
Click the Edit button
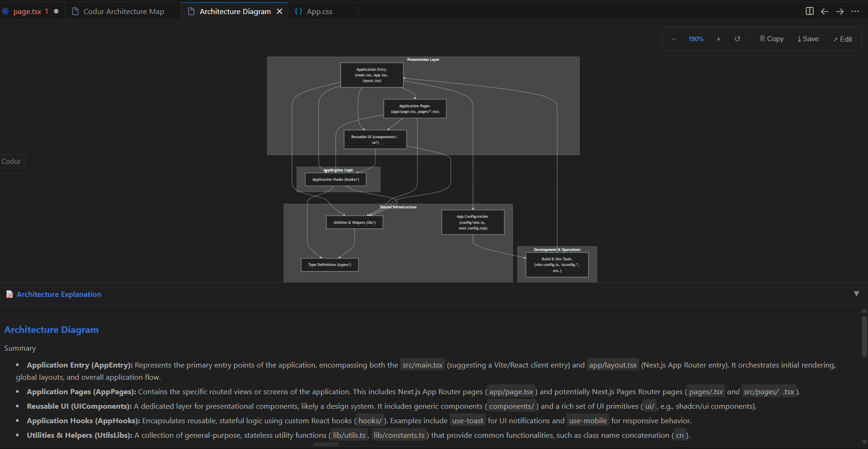[x=842, y=39]
